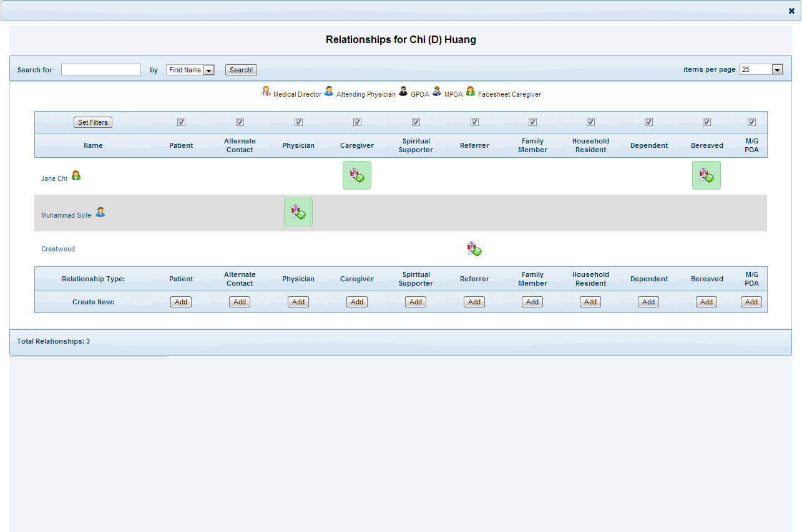Image resolution: width=802 pixels, height=532 pixels.
Task: Add a new Spiritual Supporter relationship
Action: pyautogui.click(x=416, y=302)
